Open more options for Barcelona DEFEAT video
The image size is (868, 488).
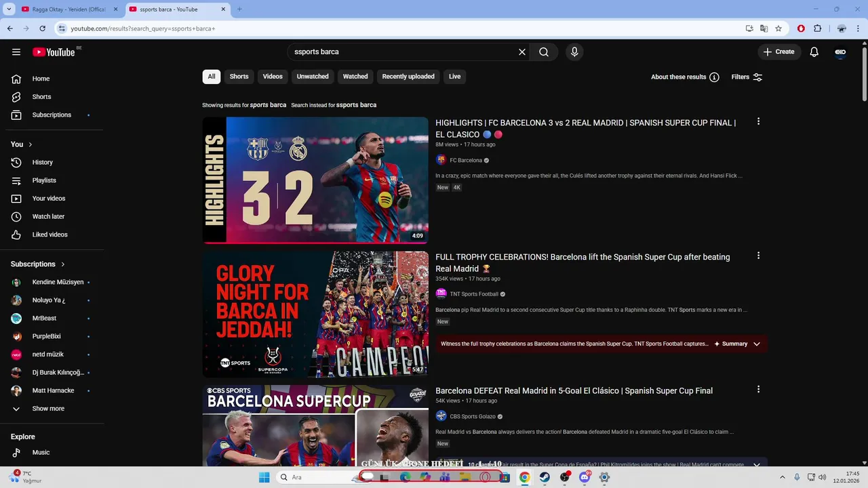tap(758, 390)
